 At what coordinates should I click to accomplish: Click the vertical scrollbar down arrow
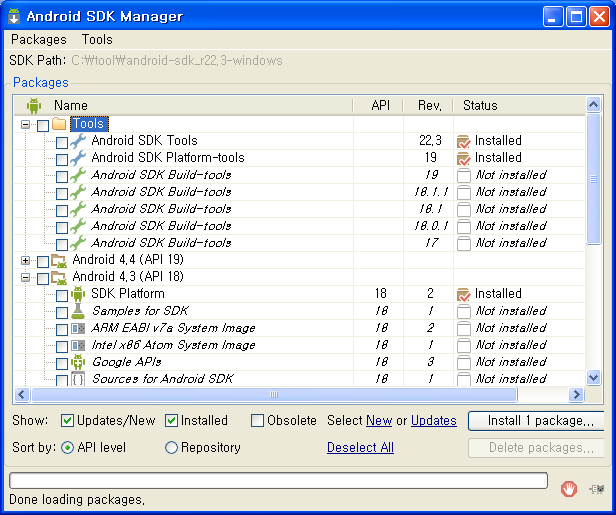tap(593, 378)
